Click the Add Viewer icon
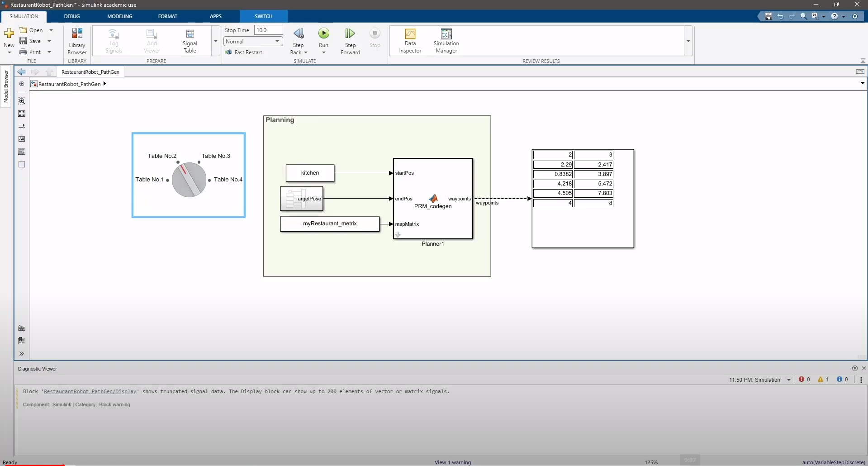The height and width of the screenshot is (466, 868). pyautogui.click(x=152, y=41)
